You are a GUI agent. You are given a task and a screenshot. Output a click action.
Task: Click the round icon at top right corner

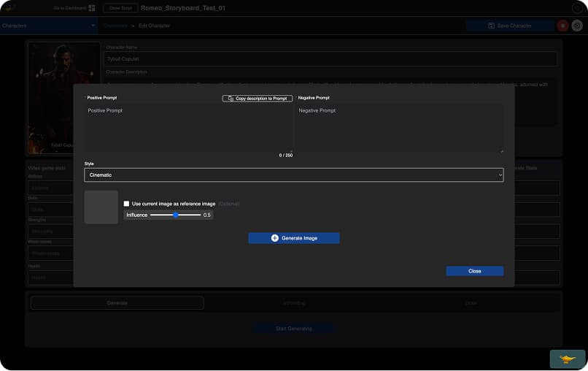(x=577, y=8)
